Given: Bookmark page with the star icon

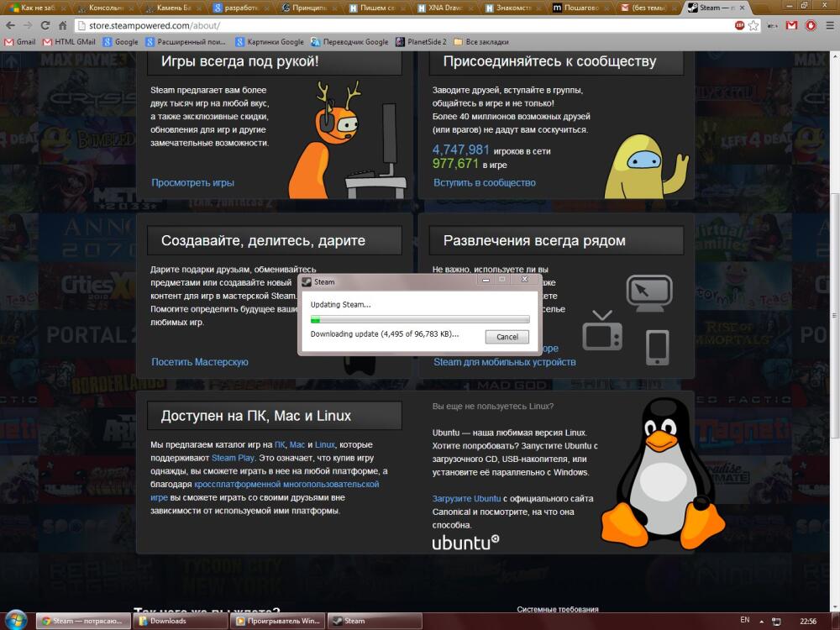Looking at the screenshot, I should click(753, 25).
